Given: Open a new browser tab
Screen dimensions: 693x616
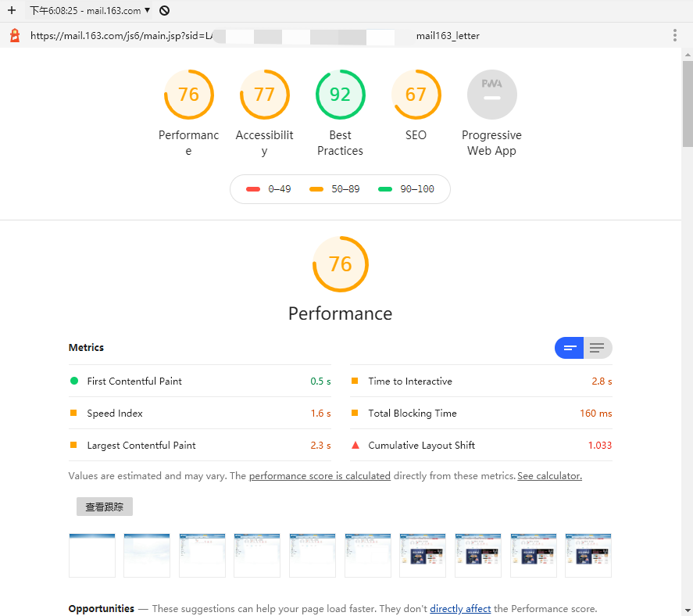Looking at the screenshot, I should pyautogui.click(x=9, y=10).
